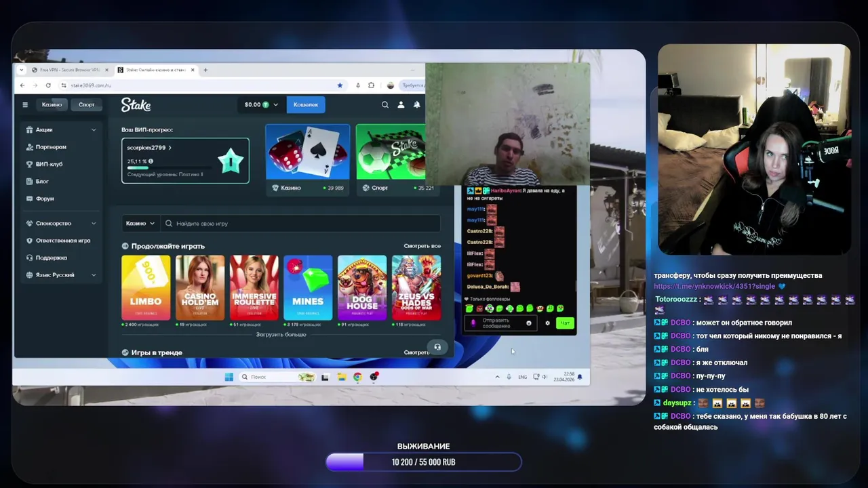
Task: Click Смотреть все for Продолжайте играть
Action: click(422, 246)
